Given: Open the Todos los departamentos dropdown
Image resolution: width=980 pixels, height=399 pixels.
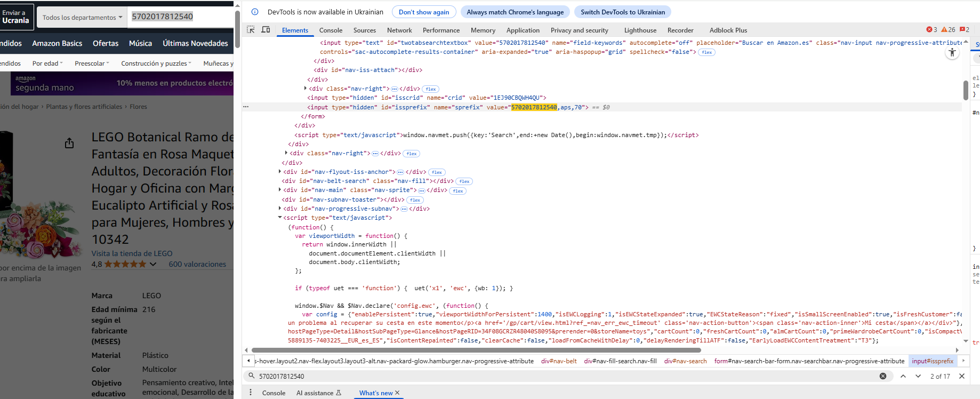Looking at the screenshot, I should pyautogui.click(x=82, y=17).
